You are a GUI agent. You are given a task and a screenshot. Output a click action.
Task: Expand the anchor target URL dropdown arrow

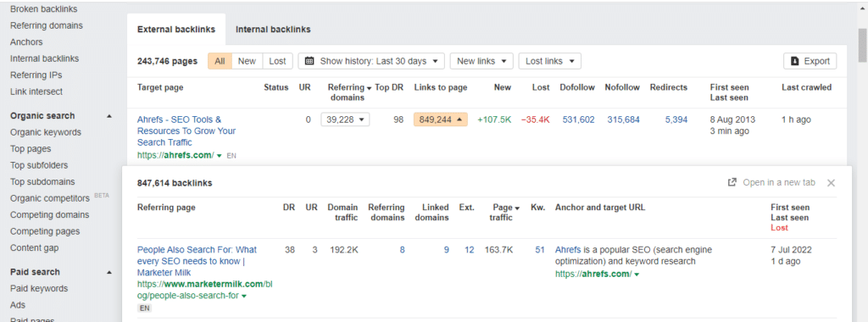(x=637, y=275)
